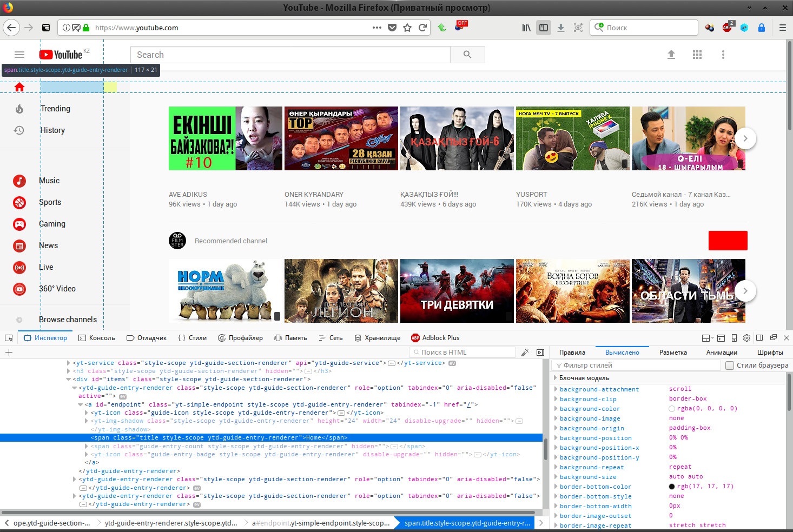This screenshot has width=793, height=532.
Task: Click the 360° Video icon
Action: tap(19, 289)
